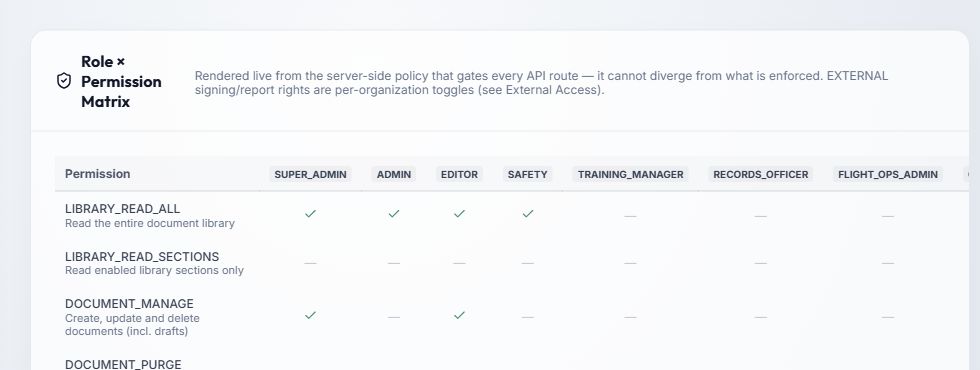This screenshot has height=370, width=980.
Task: Click LIBRARY_READ_ALL dash under RECORDS_OFFICER
Action: pyautogui.click(x=761, y=216)
